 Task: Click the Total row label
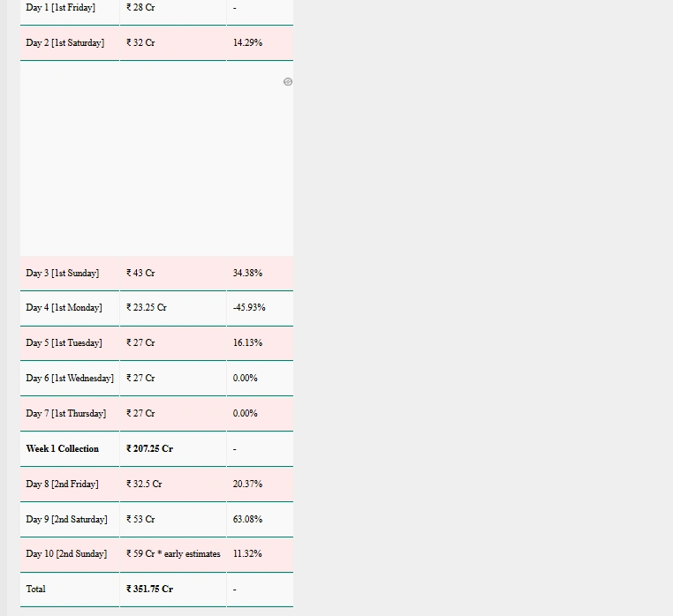36,590
